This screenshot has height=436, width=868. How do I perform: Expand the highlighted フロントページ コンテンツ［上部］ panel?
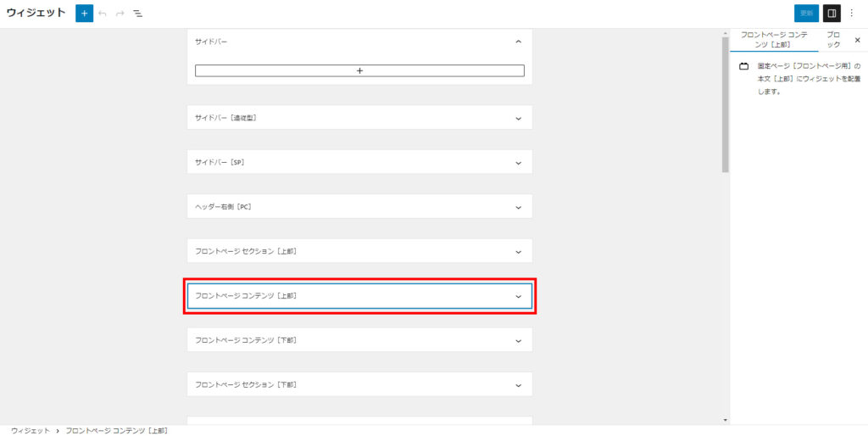point(518,296)
